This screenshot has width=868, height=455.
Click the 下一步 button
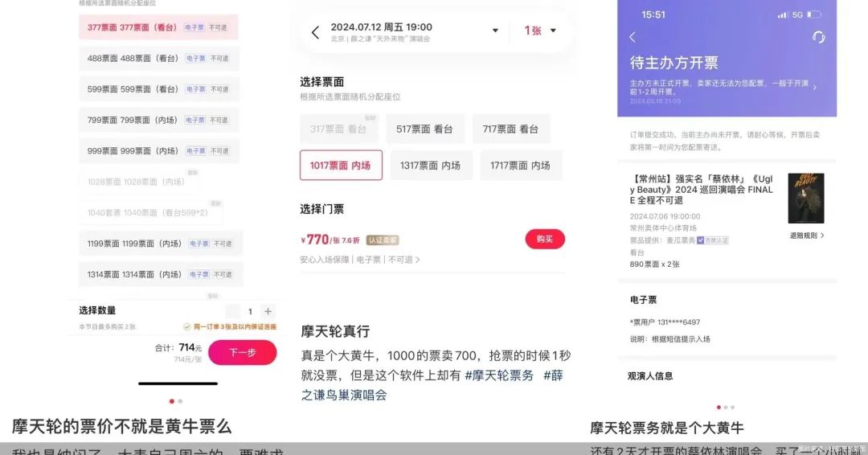click(x=243, y=353)
